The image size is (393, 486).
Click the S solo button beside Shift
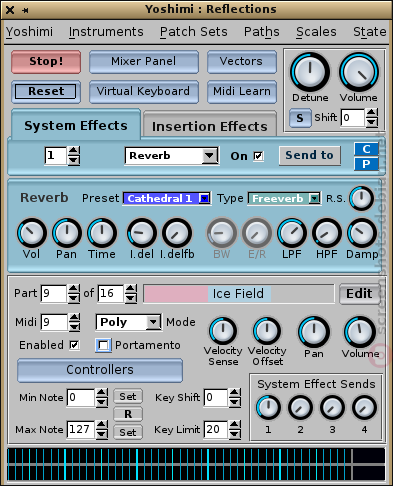tap(300, 118)
